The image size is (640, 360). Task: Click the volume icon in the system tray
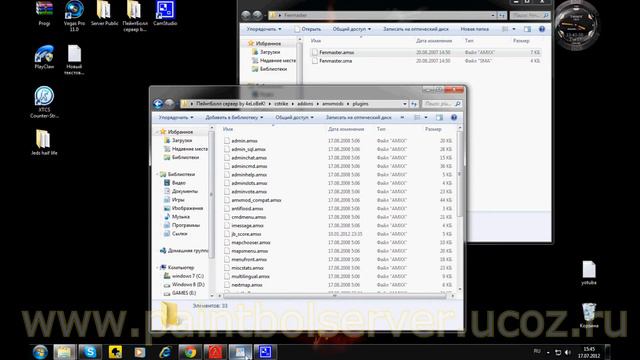(x=567, y=352)
